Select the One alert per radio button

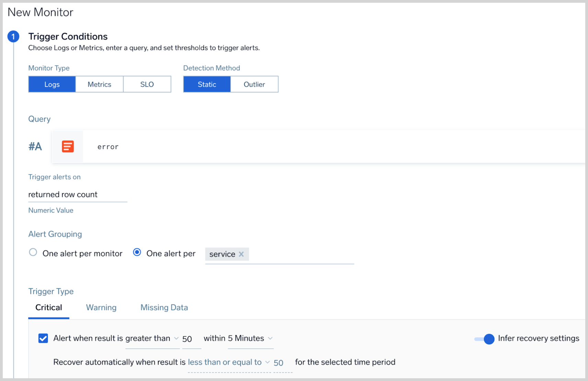tap(137, 253)
